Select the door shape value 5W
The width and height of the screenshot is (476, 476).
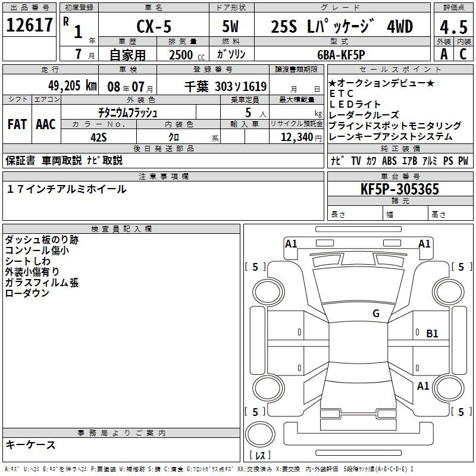click(x=231, y=26)
